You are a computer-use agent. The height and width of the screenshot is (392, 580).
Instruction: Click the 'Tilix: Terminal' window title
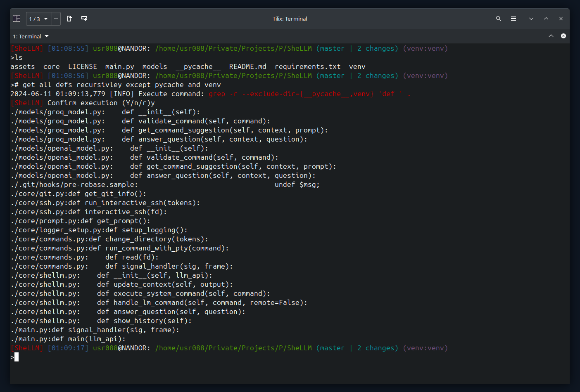(290, 19)
